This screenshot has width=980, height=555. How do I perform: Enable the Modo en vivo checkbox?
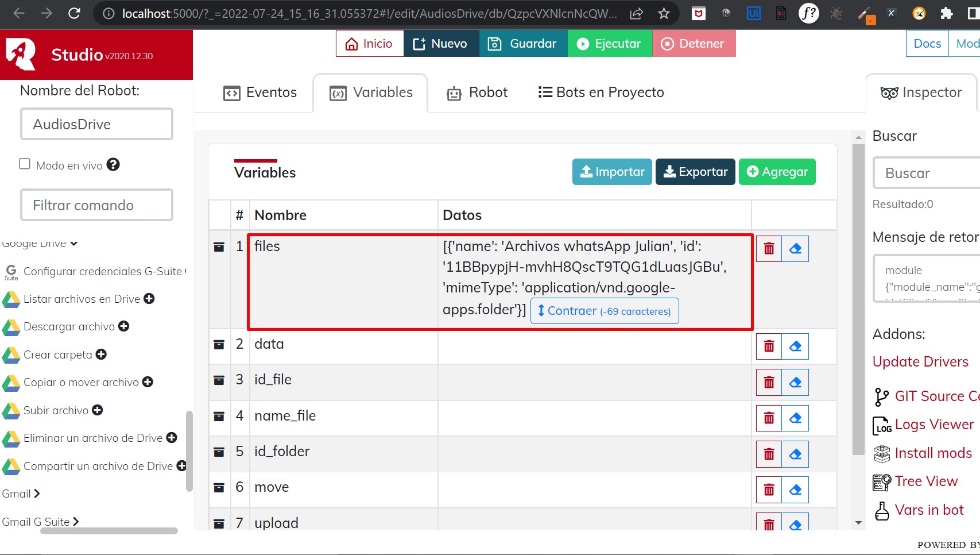[x=25, y=163]
